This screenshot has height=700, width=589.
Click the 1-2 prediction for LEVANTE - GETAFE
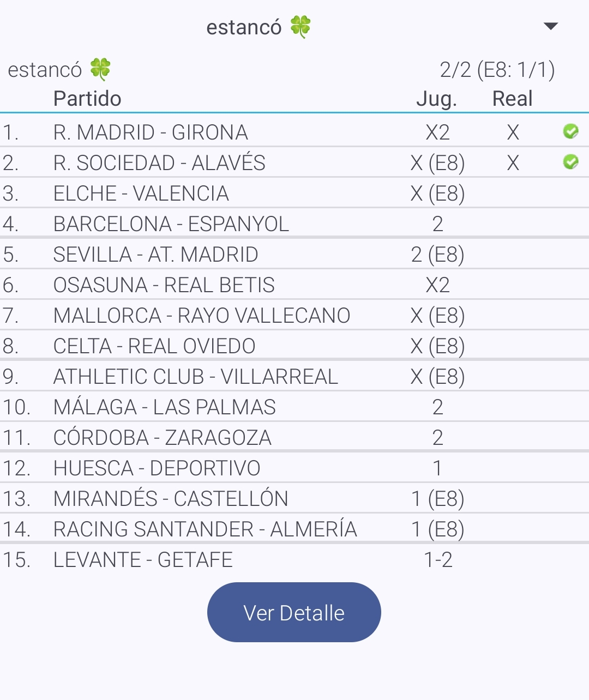439,559
